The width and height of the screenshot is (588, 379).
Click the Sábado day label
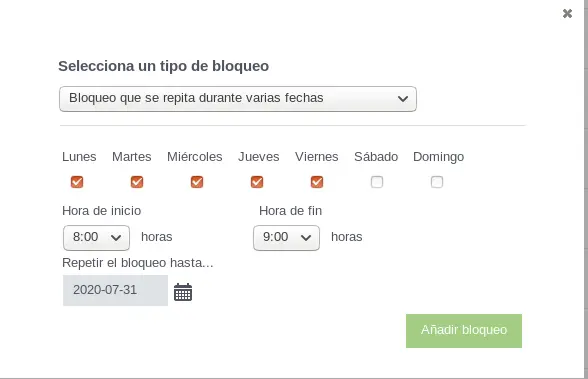[x=376, y=156]
